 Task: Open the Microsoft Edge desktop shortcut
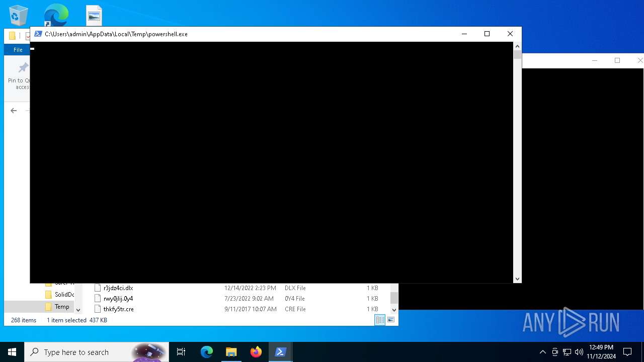(56, 15)
